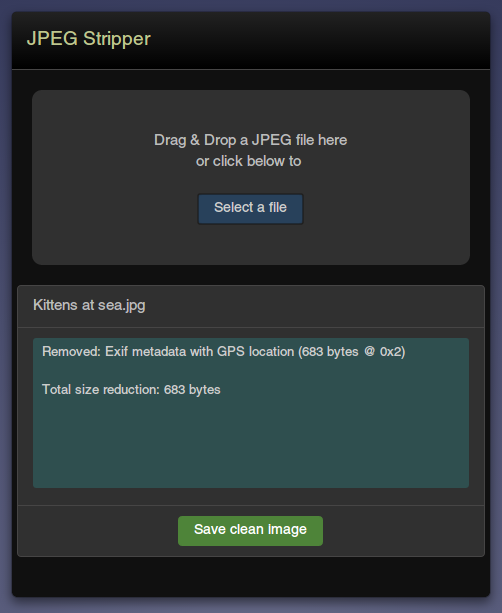Select the Kittens at sea.jpg filename
The height and width of the screenshot is (613, 502).
click(89, 305)
